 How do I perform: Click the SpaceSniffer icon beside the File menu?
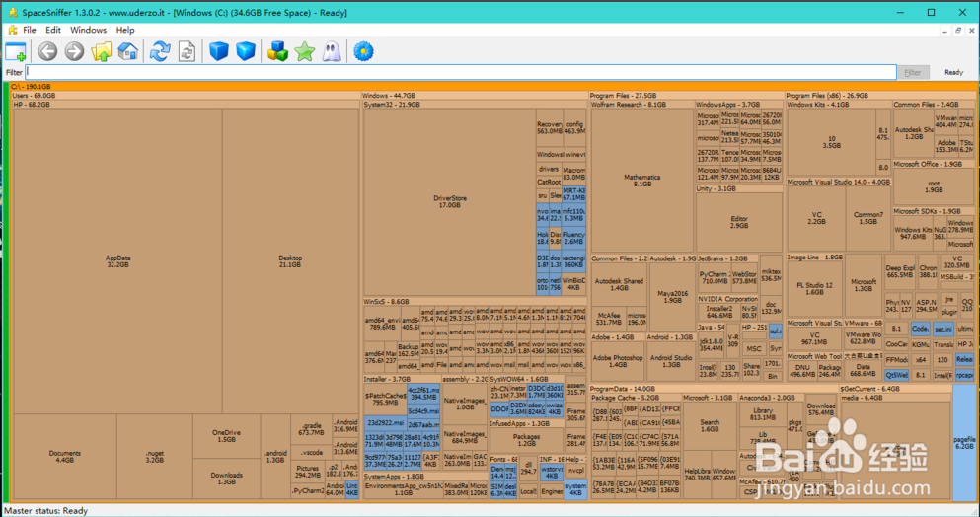click(12, 30)
